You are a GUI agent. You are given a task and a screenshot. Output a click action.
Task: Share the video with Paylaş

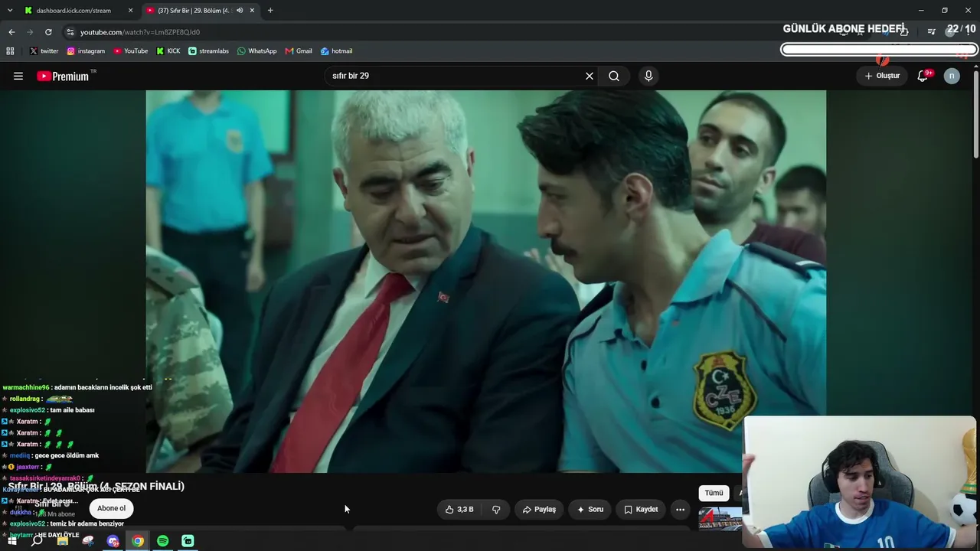coord(539,509)
